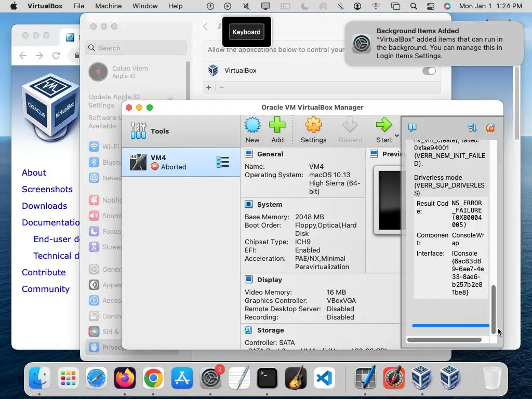Viewport: 532px width, 399px height.
Task: Click the browser back arrow
Action: (x=23, y=55)
